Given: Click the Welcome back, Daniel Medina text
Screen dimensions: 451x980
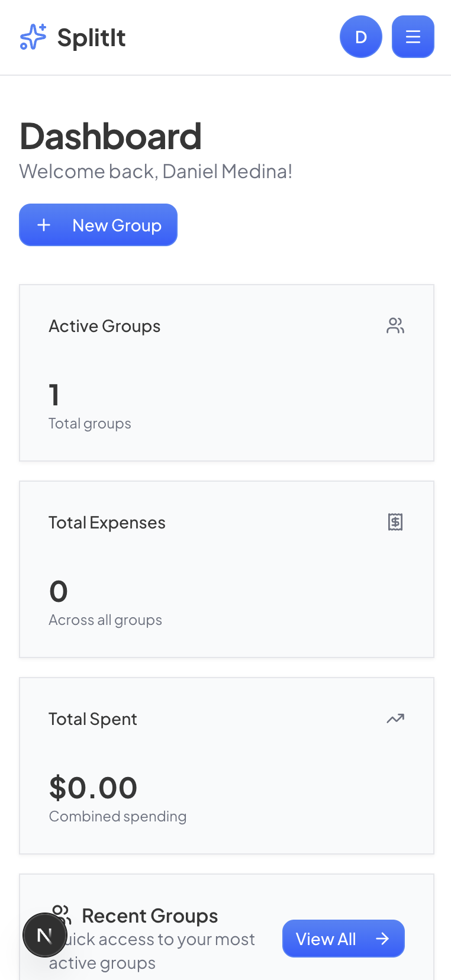Looking at the screenshot, I should 156,172.
